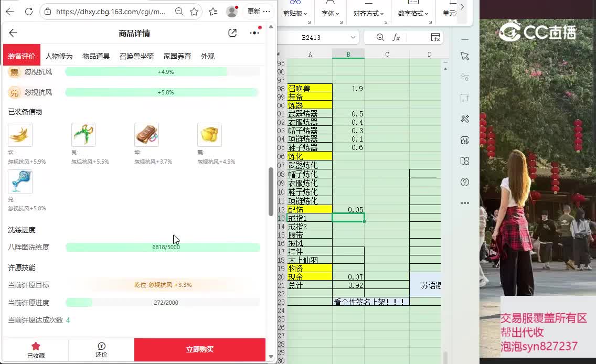Open the share icon on 商品详情 header
The image size is (596, 364).
pos(232,33)
